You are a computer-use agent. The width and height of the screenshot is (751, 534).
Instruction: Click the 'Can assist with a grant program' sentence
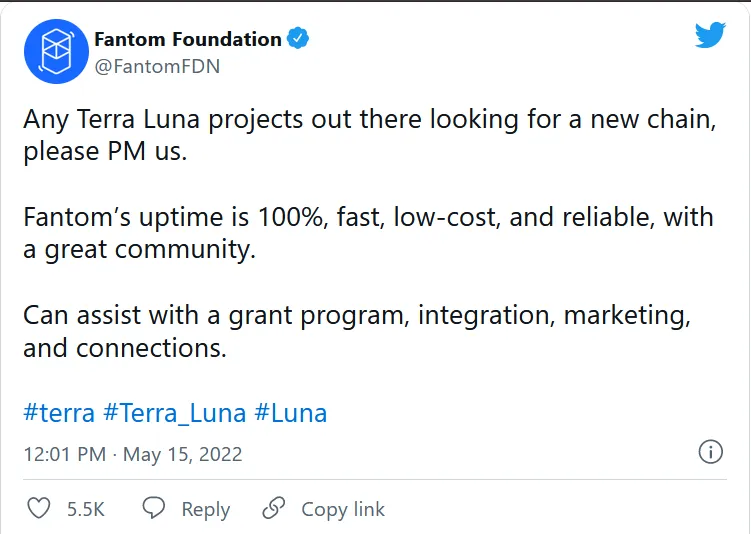pos(357,331)
